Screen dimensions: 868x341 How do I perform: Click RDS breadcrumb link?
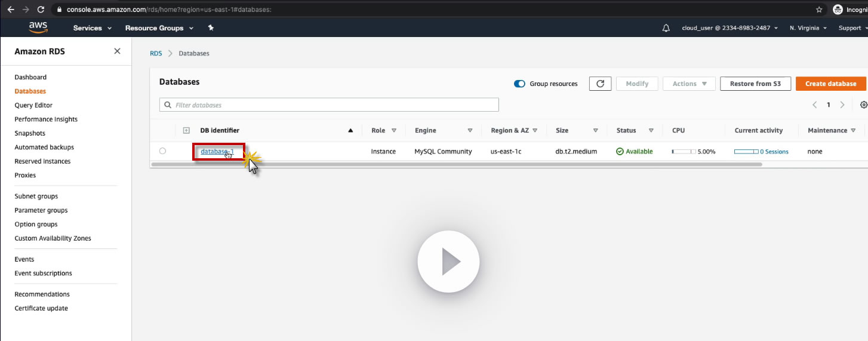(156, 53)
